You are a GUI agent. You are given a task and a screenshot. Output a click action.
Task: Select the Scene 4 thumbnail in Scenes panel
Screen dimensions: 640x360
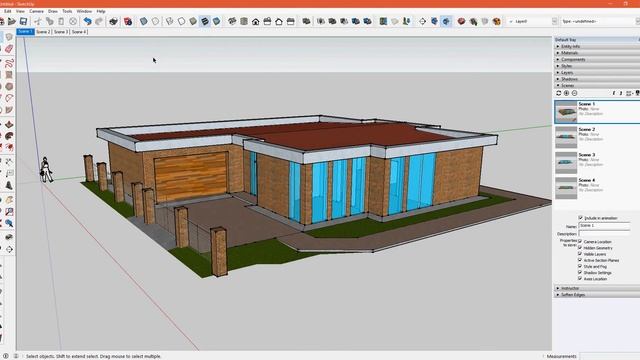566,188
